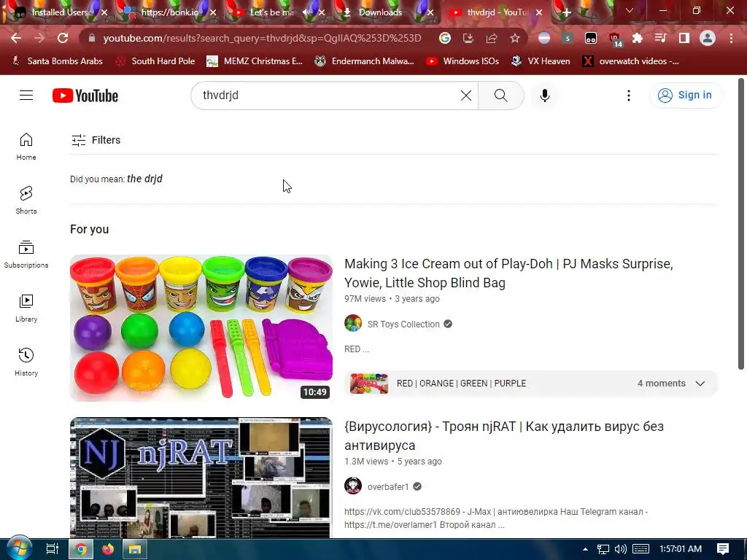Open the SR Toys Collection channel
The width and height of the screenshot is (747, 560).
click(x=403, y=324)
